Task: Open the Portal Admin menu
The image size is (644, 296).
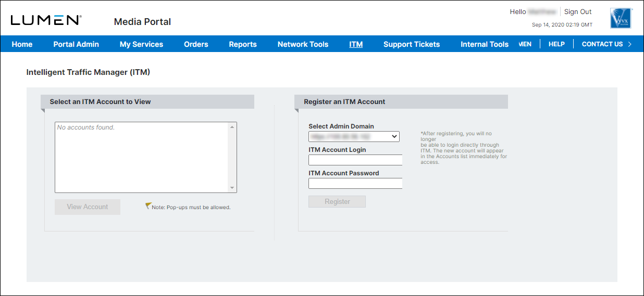Action: 76,44
